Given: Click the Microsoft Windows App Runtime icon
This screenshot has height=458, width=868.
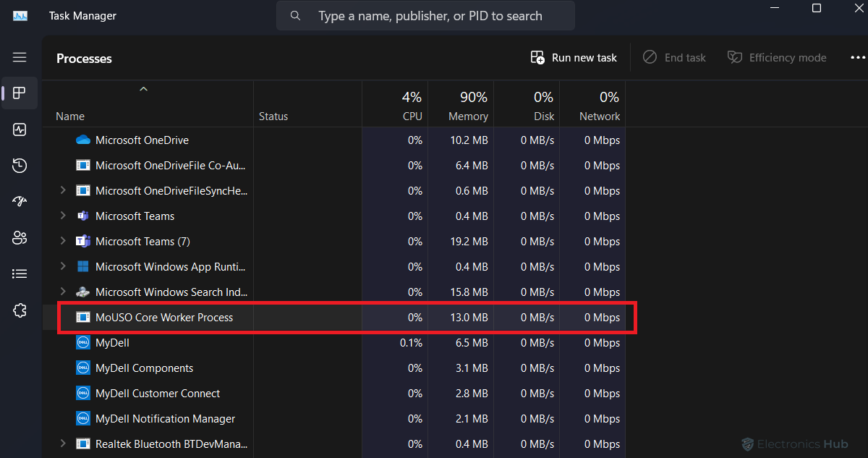Looking at the screenshot, I should coord(83,266).
